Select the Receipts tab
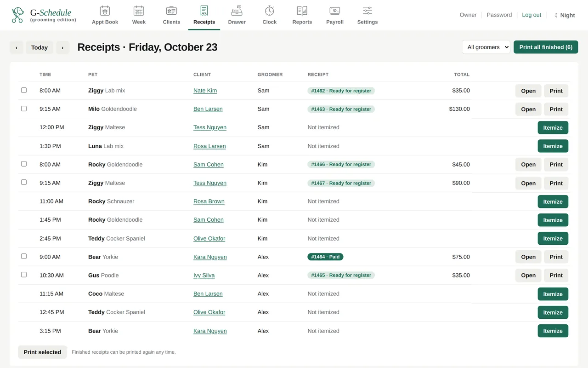Image resolution: width=588 pixels, height=368 pixels. pos(204,15)
